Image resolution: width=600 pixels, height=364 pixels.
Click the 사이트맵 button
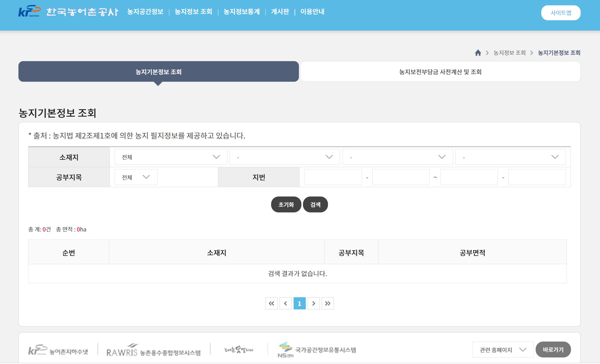click(560, 13)
